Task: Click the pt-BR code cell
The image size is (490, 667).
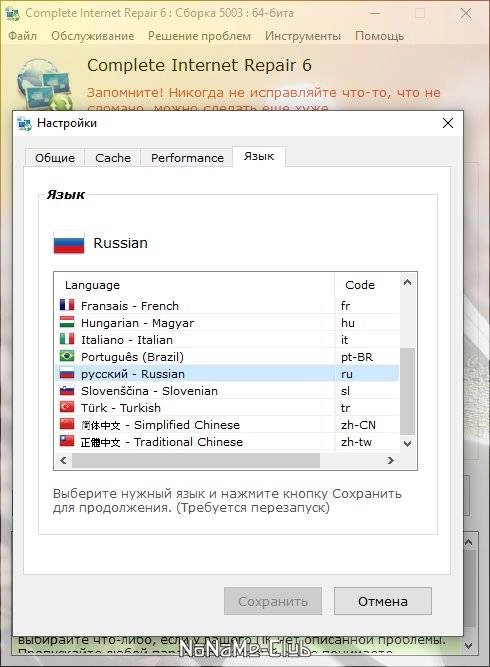Action: (x=356, y=356)
